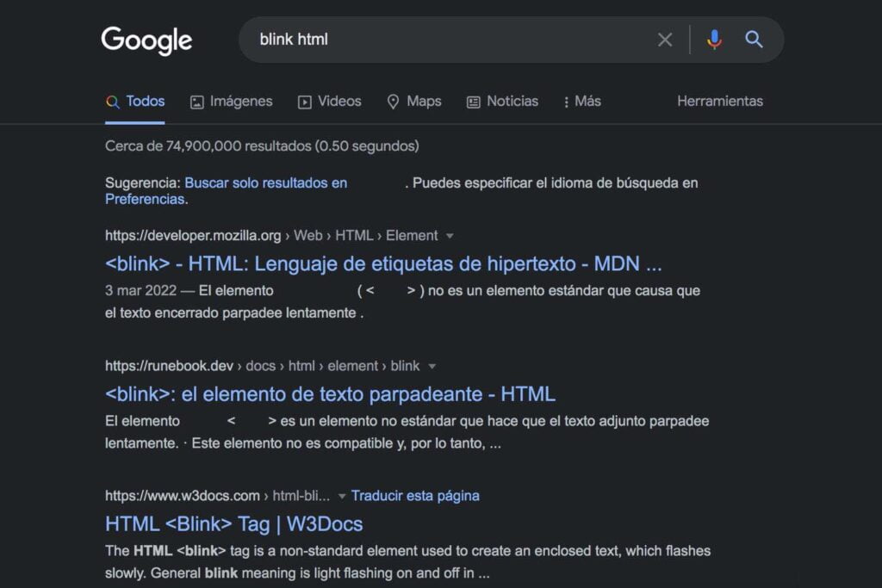Clear the search box with X icon
The width and height of the screenshot is (882, 588).
pos(665,40)
